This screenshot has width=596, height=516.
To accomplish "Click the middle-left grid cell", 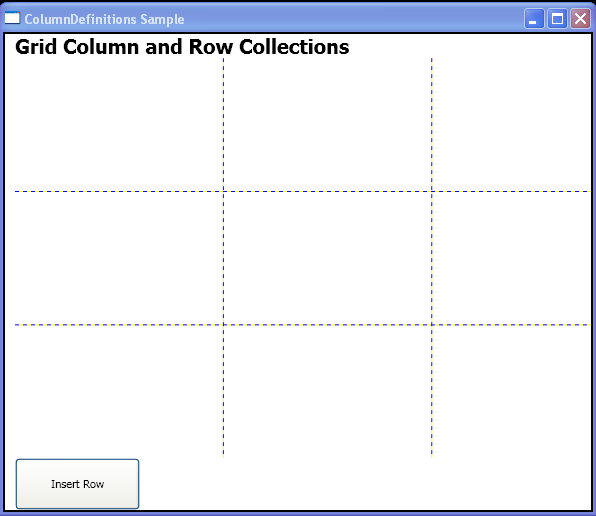I will 119,258.
